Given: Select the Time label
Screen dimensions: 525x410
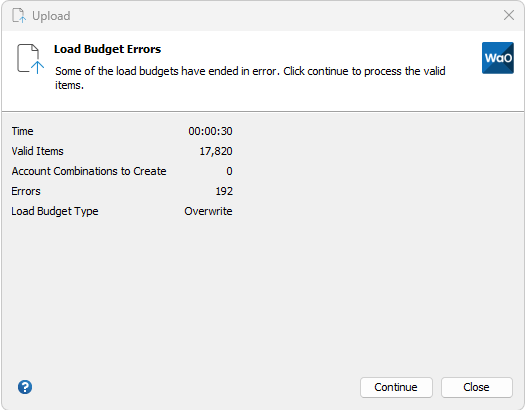Looking at the screenshot, I should (x=22, y=131).
